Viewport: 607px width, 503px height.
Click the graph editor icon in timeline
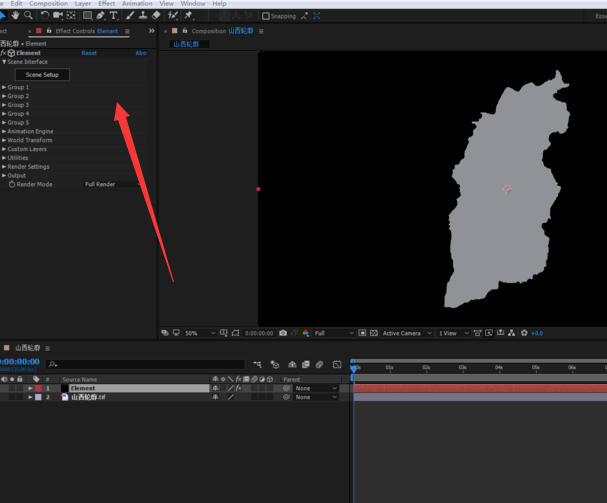click(337, 364)
